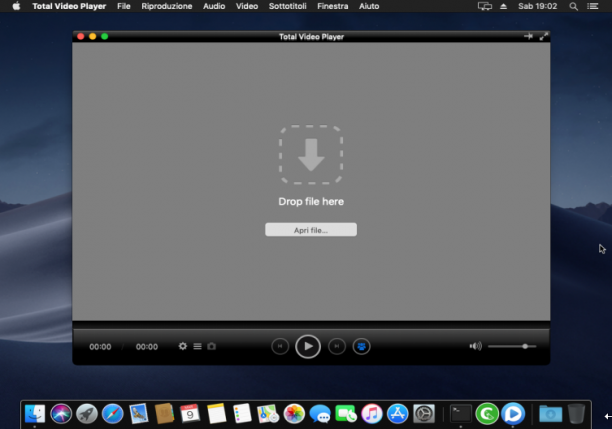Screen dimensions: 612x429
Task: Open the File menu
Action: click(x=124, y=6)
